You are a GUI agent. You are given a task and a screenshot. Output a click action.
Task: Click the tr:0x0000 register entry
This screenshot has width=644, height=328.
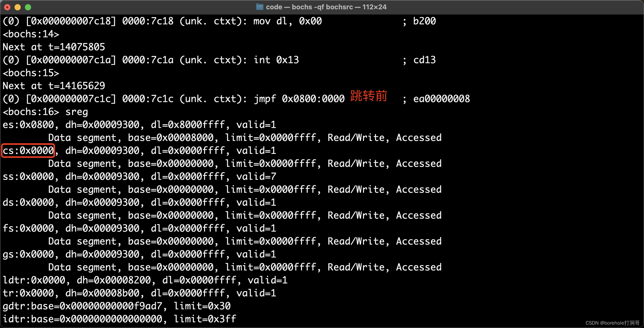tap(28, 293)
